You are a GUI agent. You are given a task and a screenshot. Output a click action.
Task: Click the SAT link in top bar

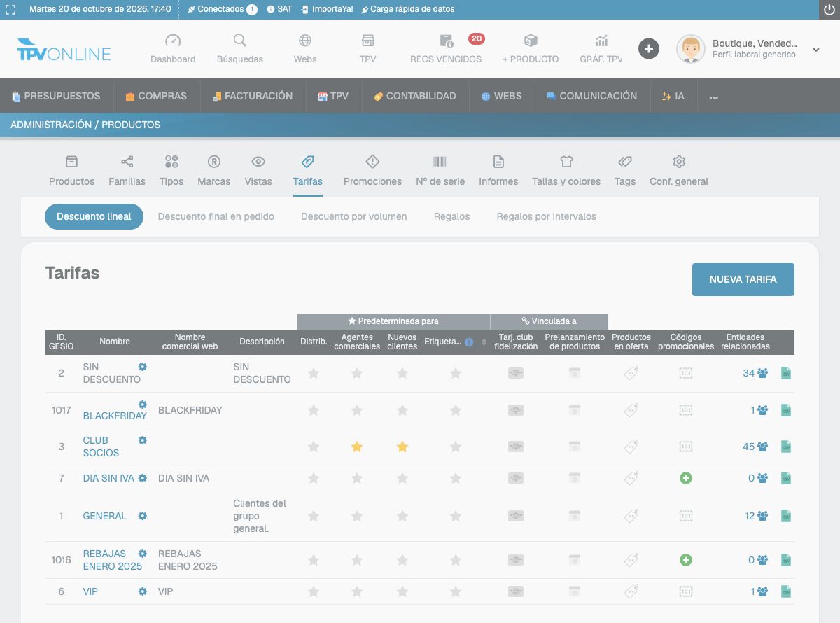coord(280,9)
